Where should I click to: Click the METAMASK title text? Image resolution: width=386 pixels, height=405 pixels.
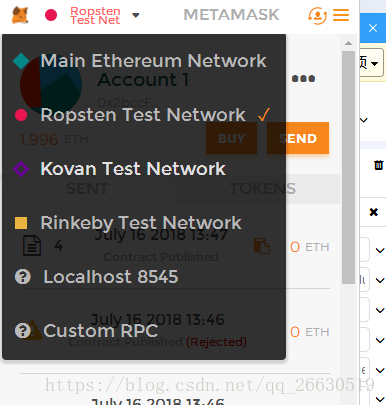pos(231,15)
